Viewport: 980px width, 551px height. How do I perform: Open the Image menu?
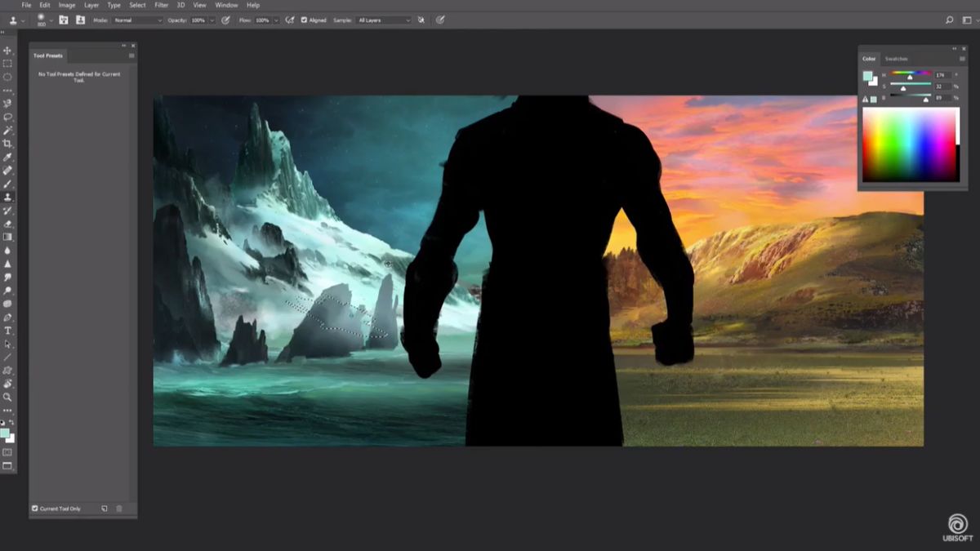(x=67, y=5)
